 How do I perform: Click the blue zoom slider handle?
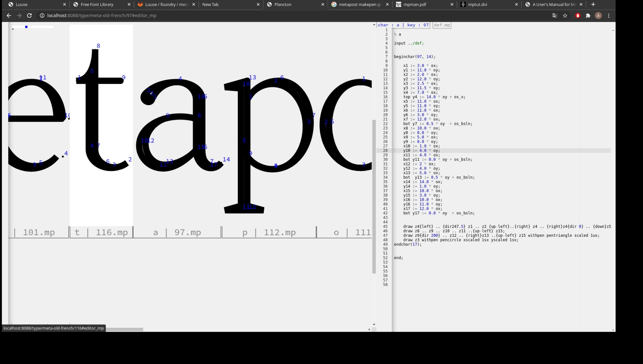[26, 27]
